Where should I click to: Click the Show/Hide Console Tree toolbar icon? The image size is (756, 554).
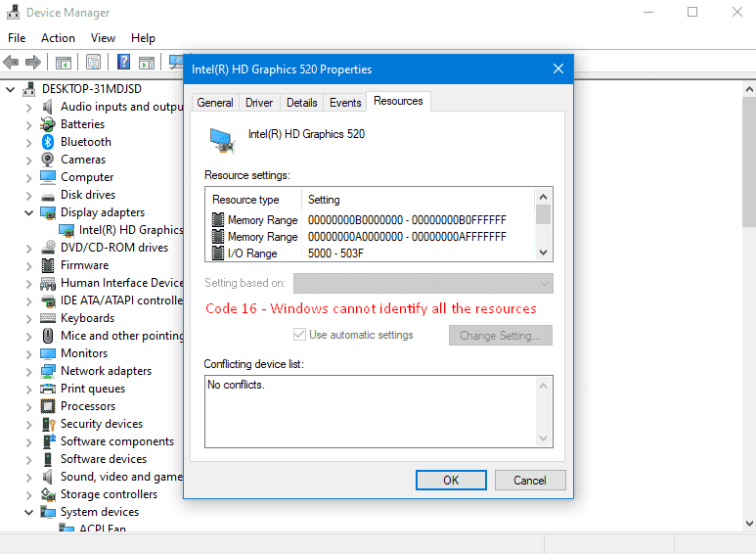64,63
